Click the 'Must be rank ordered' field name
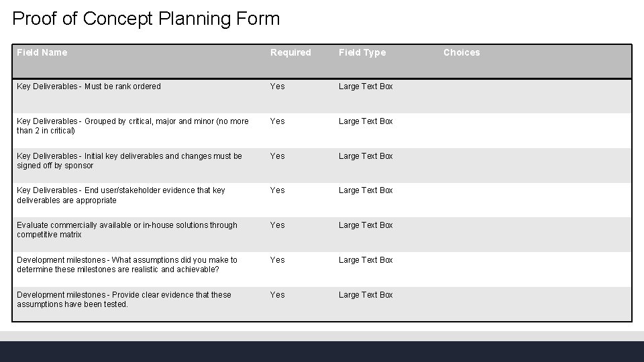Viewport: 644px width, 362px height. (89, 86)
